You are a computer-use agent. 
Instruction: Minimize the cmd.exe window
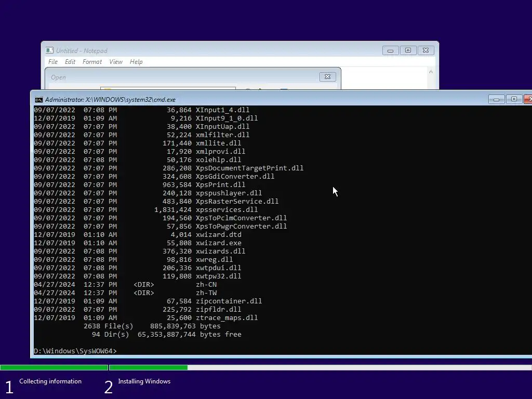pos(496,99)
